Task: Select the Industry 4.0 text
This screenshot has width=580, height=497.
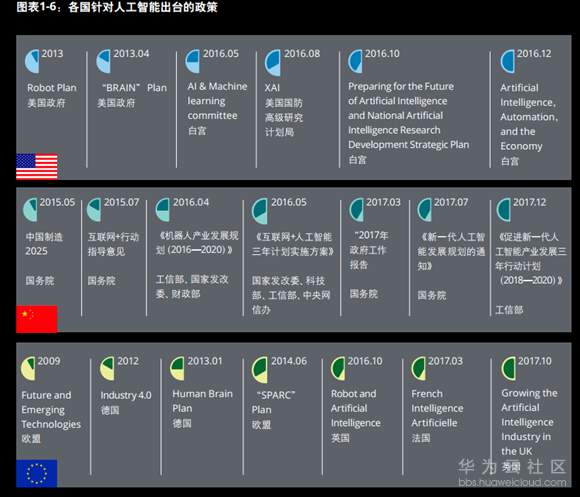Action: [126, 395]
